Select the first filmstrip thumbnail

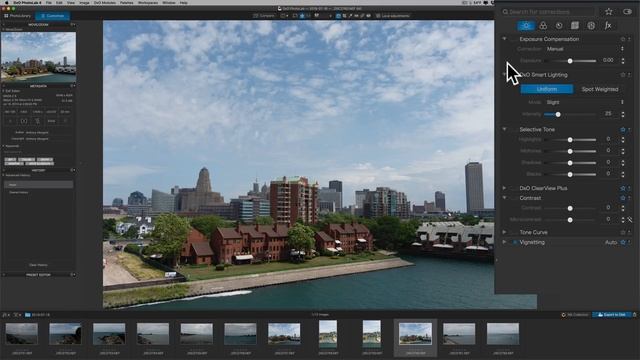pos(22,334)
